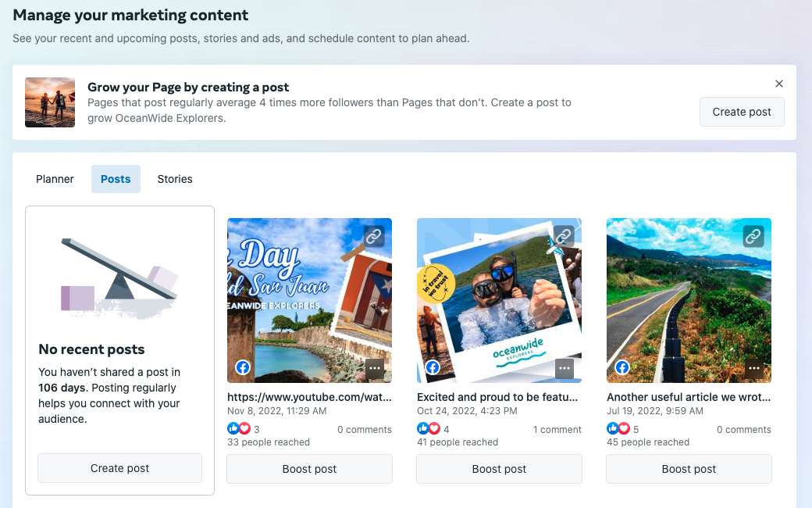Click the sunset couple banner thumbnail
Viewport: 812px width, 508px height.
click(x=50, y=102)
